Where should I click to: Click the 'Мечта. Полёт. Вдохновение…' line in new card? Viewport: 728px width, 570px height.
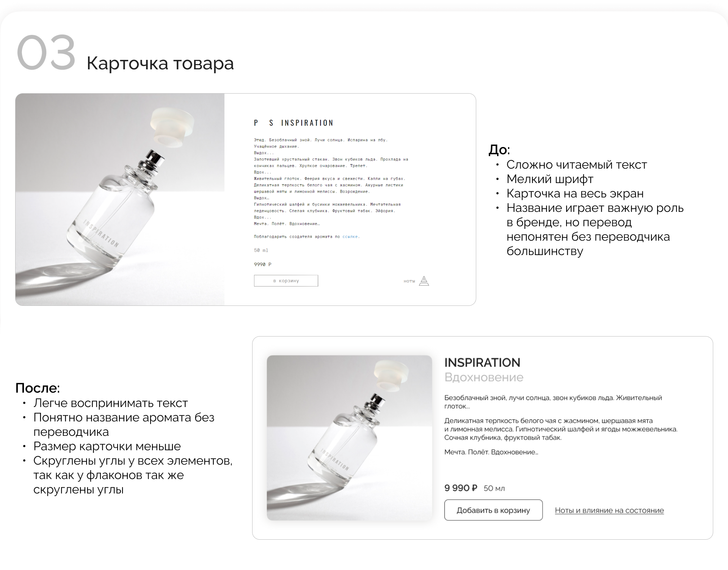[x=491, y=452]
